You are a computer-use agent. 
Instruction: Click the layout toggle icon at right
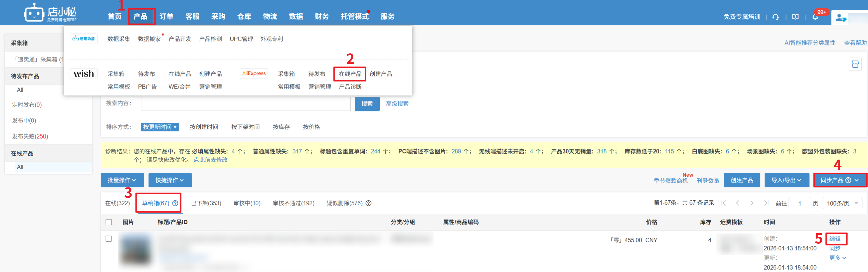point(855,64)
